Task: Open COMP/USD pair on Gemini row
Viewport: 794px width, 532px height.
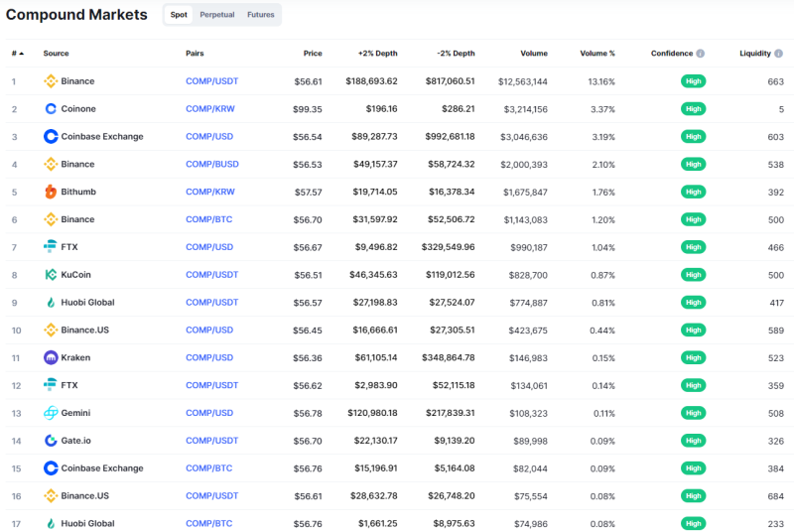Action: (209, 413)
